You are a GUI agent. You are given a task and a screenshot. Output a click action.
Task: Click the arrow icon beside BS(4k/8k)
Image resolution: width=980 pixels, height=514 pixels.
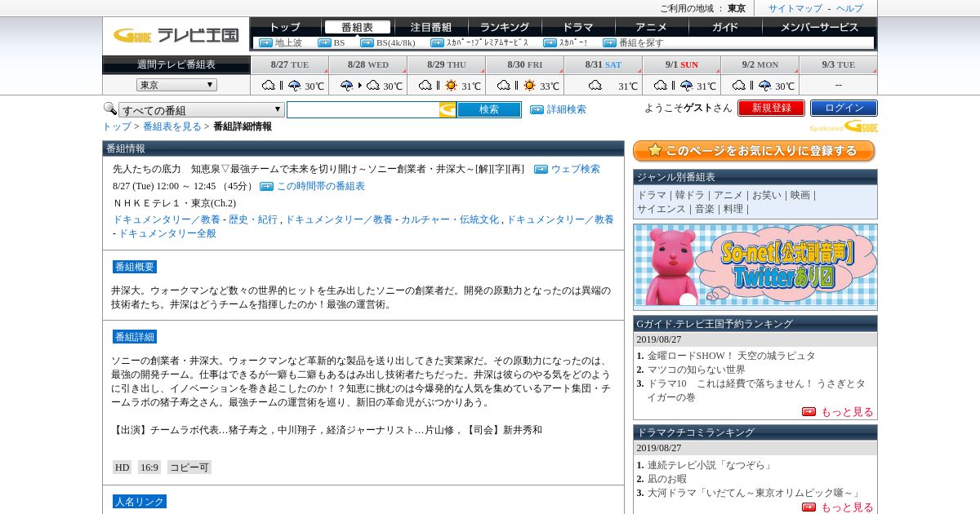point(367,42)
